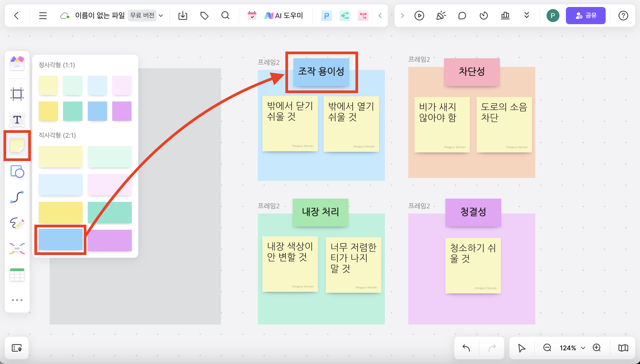The height and width of the screenshot is (364, 640).
Task: Expand more tools double chevron
Action: [x=526, y=15]
